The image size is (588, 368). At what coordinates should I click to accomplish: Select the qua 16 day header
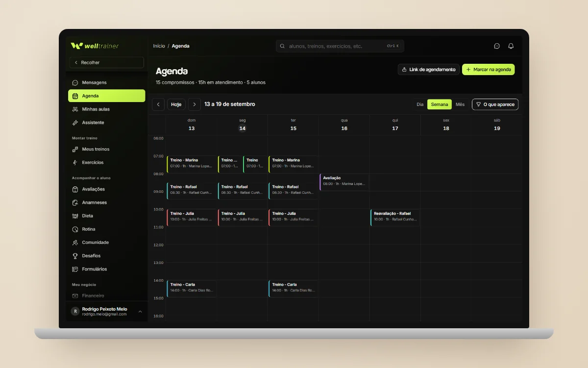344,125
